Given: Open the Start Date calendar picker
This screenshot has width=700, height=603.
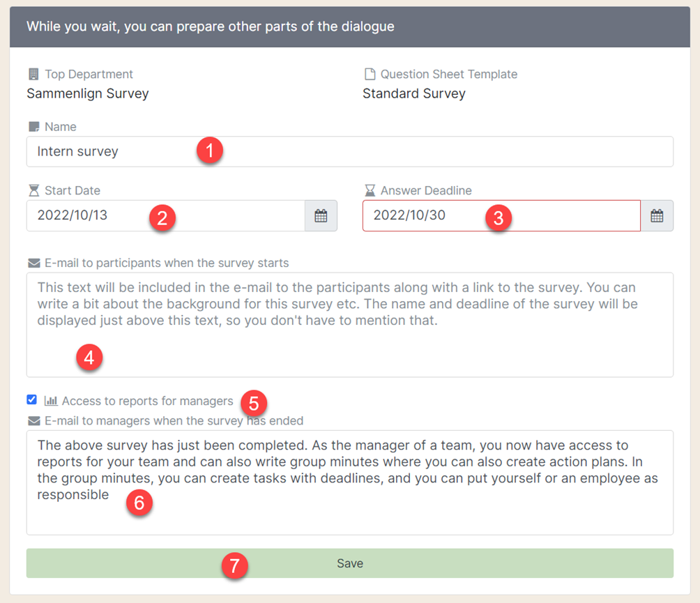Looking at the screenshot, I should click(x=321, y=215).
